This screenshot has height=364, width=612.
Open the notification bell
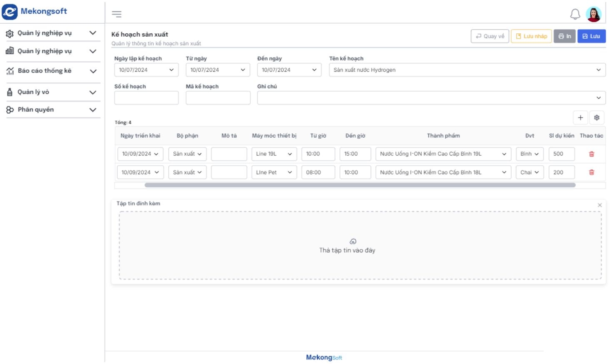pyautogui.click(x=575, y=14)
